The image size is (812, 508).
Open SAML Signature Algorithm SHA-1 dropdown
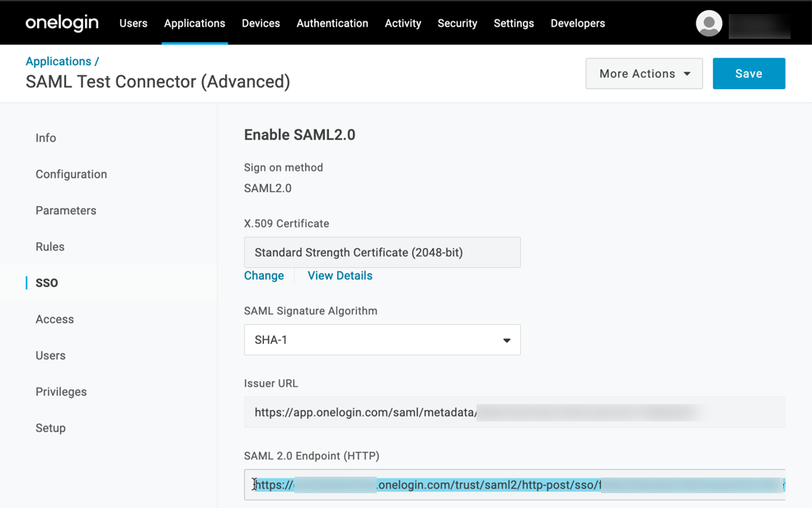coord(382,340)
